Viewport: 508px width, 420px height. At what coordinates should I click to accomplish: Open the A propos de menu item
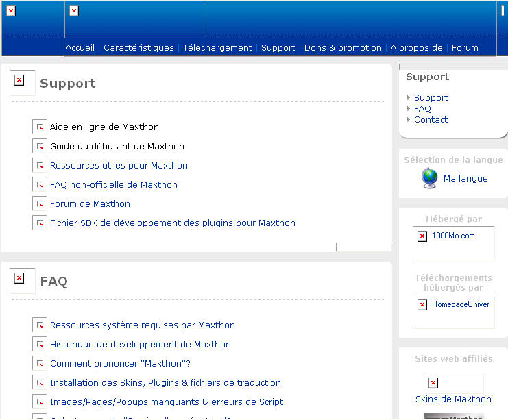(416, 47)
